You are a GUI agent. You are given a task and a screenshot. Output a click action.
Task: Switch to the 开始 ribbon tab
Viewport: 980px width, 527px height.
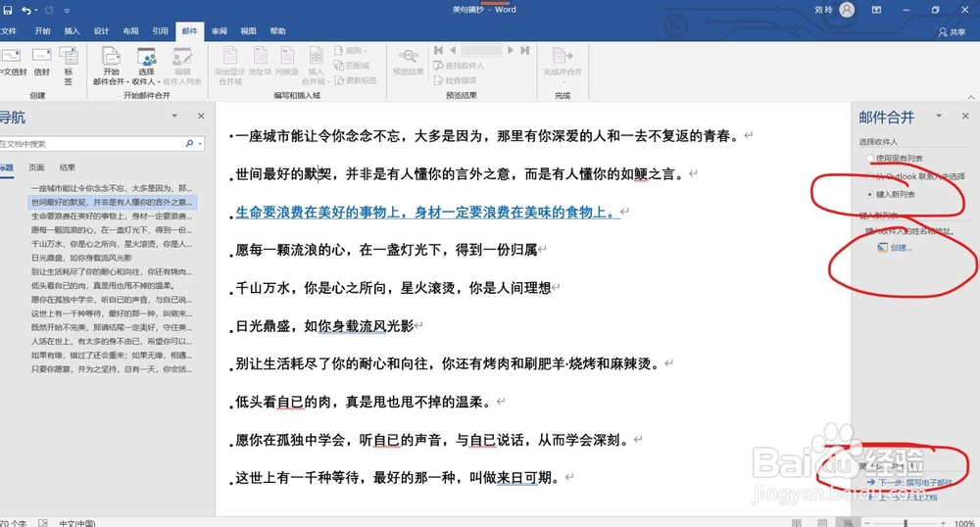[x=42, y=31]
